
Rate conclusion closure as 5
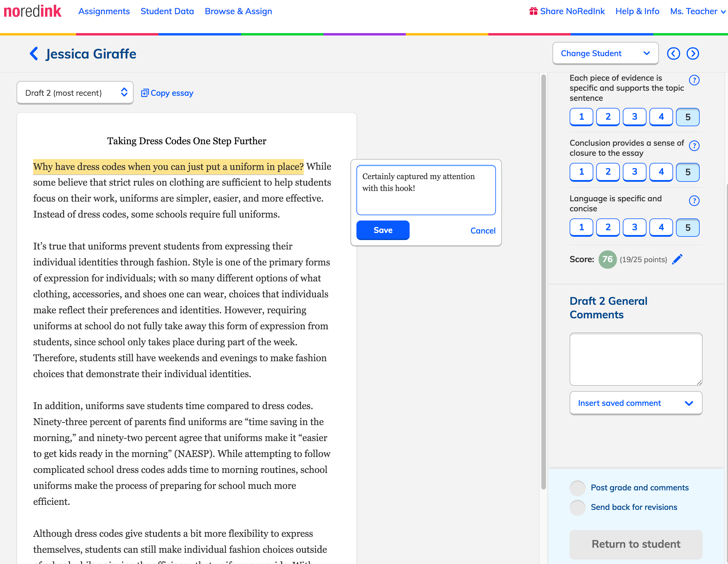pos(688,172)
